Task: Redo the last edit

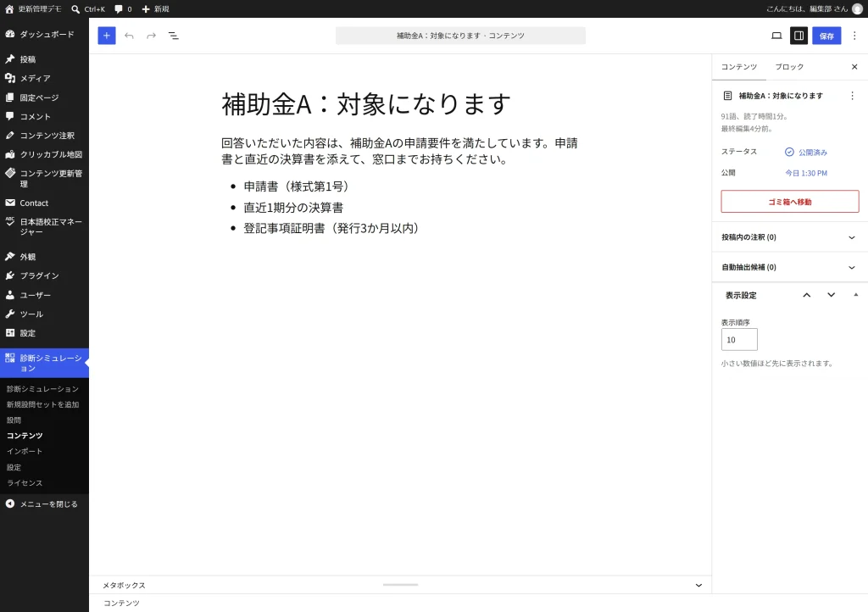Action: point(151,36)
